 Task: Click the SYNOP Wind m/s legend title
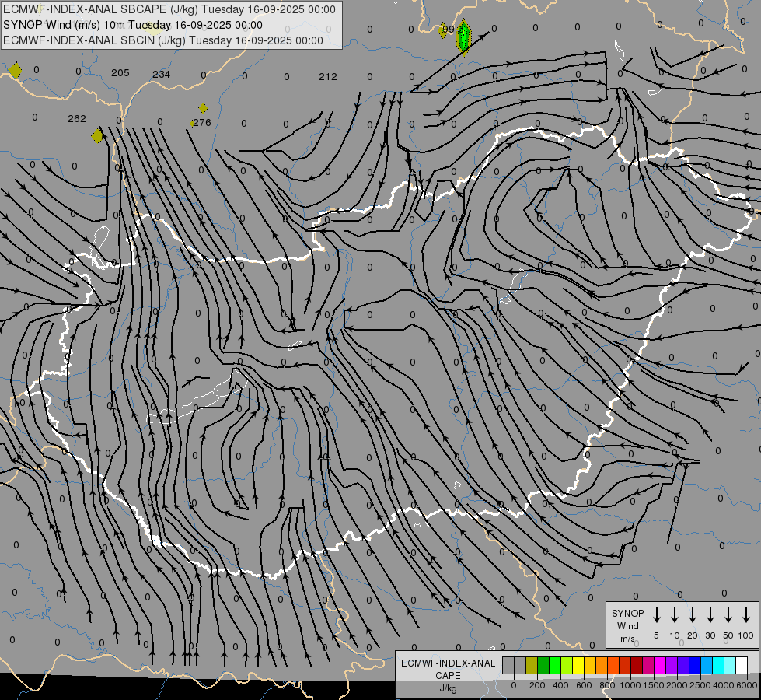click(627, 625)
